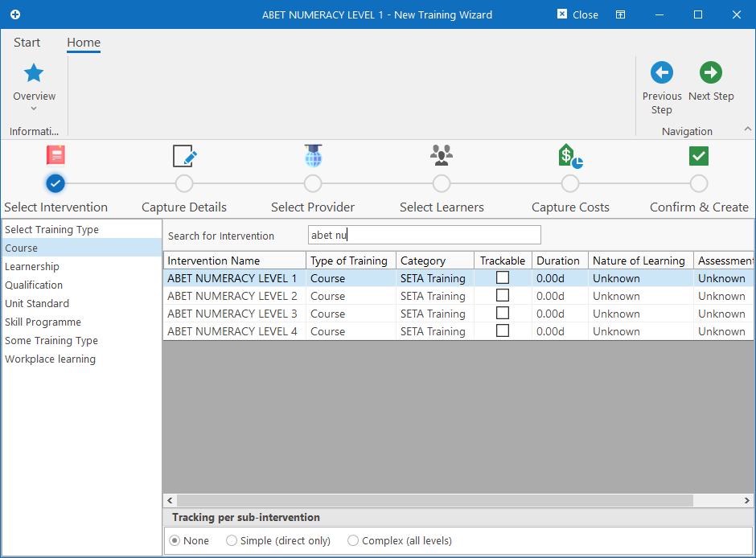Switch to the Start tab
Image resolution: width=756 pixels, height=558 pixels.
point(27,43)
